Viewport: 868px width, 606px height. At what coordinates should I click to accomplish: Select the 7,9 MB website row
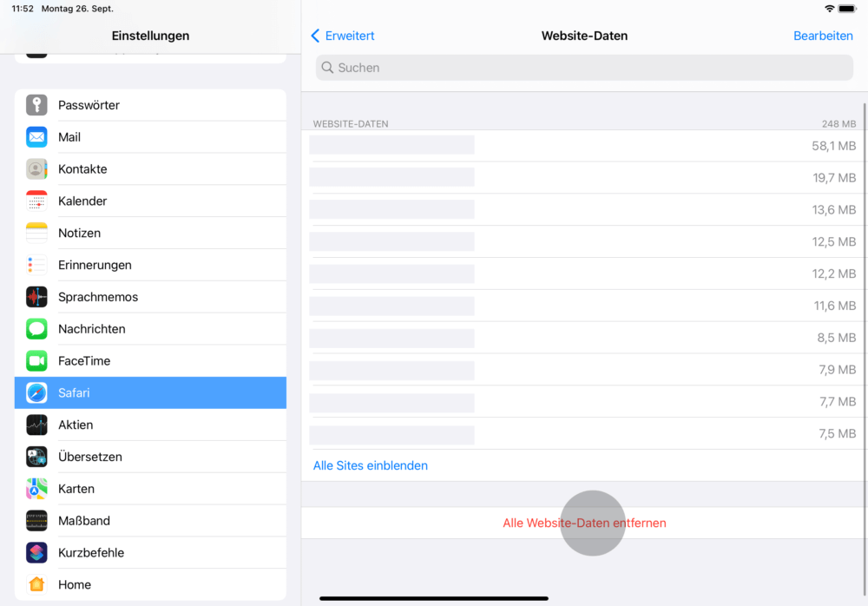click(x=584, y=370)
